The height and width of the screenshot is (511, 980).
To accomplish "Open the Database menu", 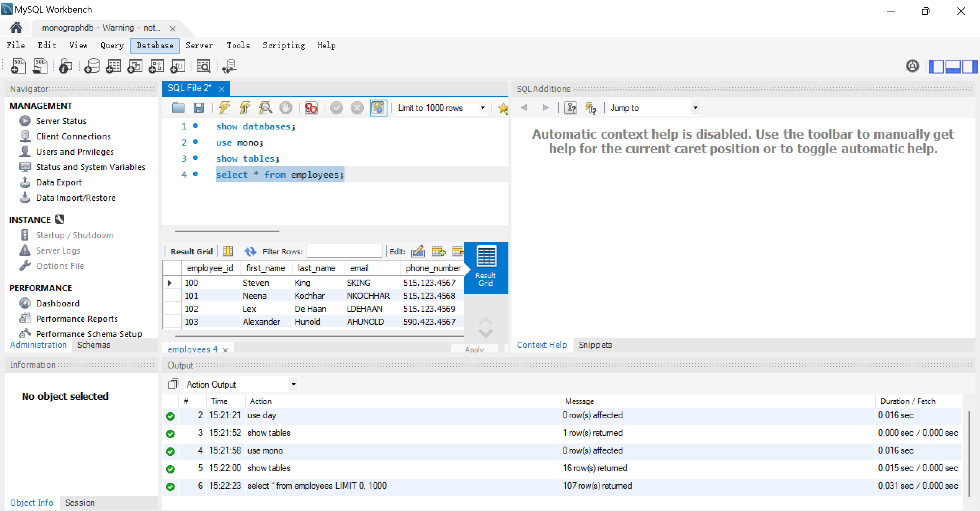I will (155, 46).
